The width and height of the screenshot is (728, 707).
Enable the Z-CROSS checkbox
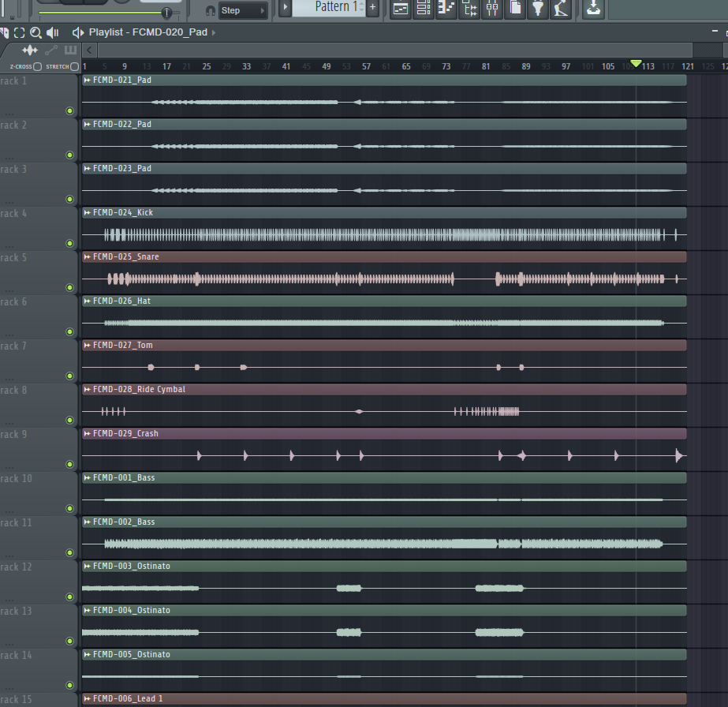(x=38, y=67)
